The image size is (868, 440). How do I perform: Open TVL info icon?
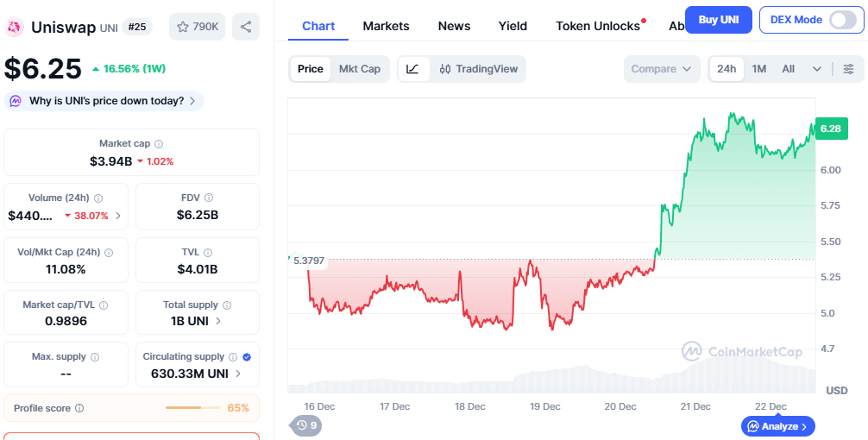(208, 253)
